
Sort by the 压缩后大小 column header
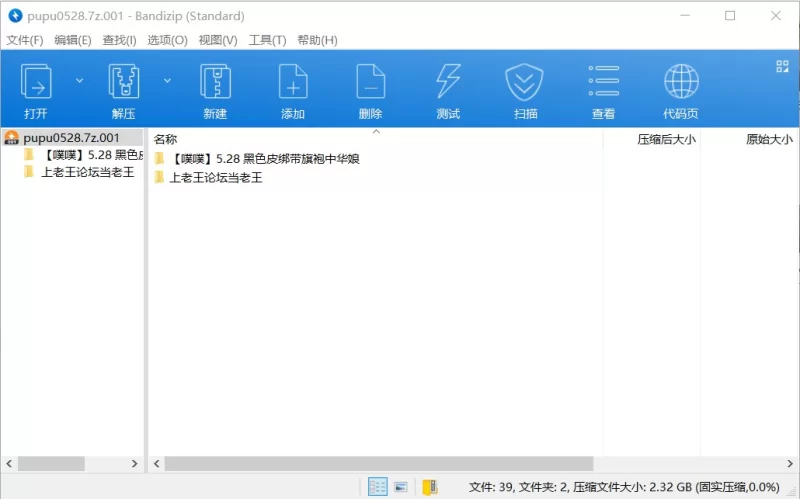[666, 139]
